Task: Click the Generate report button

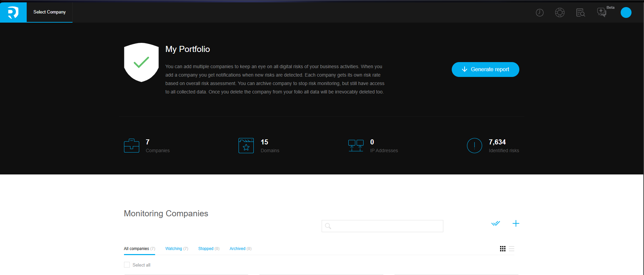Action: pos(486,70)
